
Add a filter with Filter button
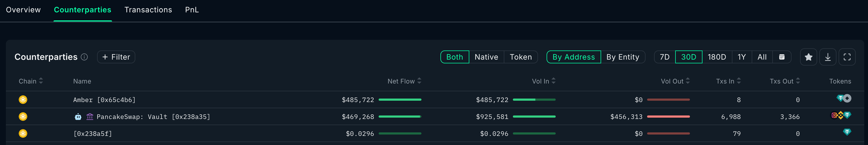(x=116, y=57)
